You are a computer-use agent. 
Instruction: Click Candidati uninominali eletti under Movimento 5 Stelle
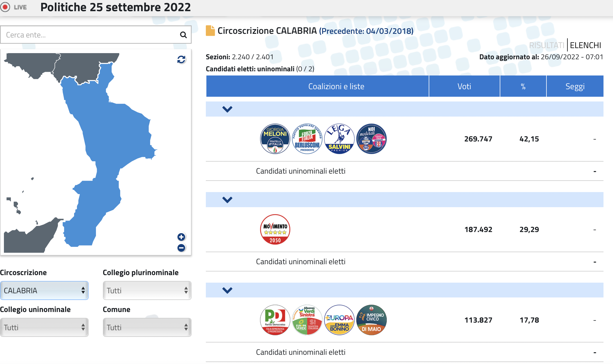301,262
